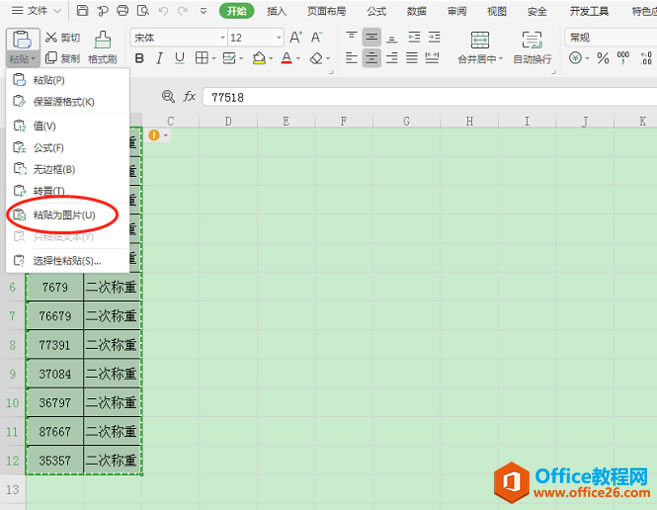657x510 pixels.
Task: Click the Undo arrow
Action: pyautogui.click(x=163, y=11)
